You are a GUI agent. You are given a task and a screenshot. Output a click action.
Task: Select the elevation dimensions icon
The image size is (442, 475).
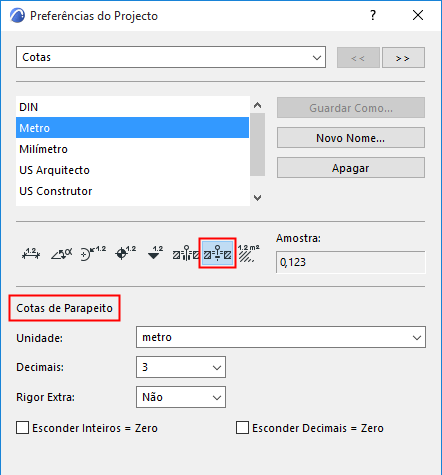[155, 253]
